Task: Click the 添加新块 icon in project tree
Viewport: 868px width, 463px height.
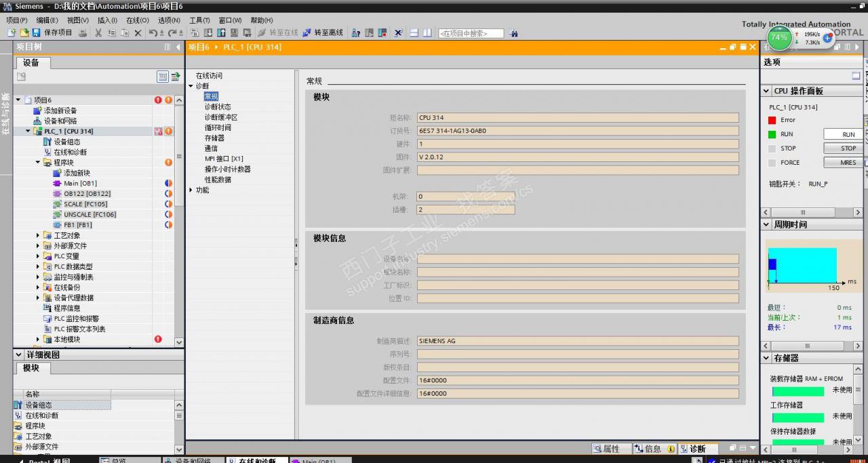Action: click(x=57, y=173)
